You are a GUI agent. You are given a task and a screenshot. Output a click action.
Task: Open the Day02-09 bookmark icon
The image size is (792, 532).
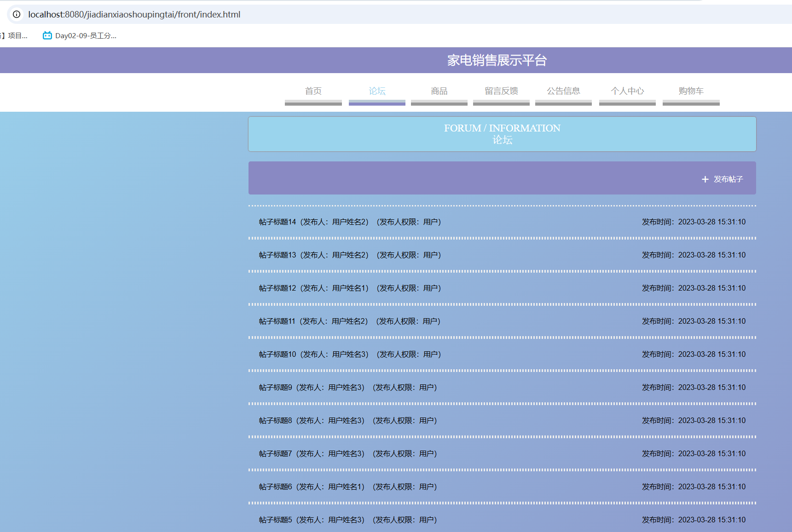47,35
